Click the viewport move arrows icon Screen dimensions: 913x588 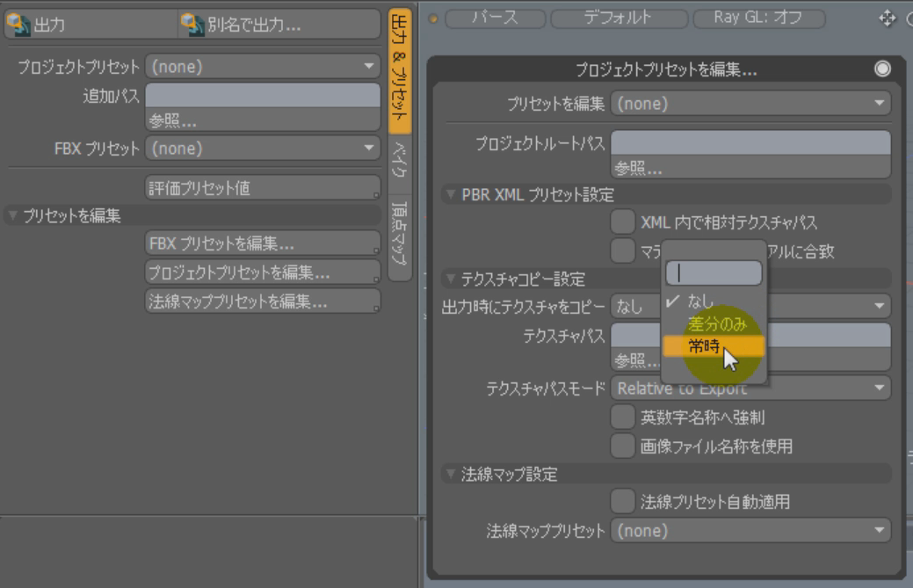pyautogui.click(x=887, y=18)
